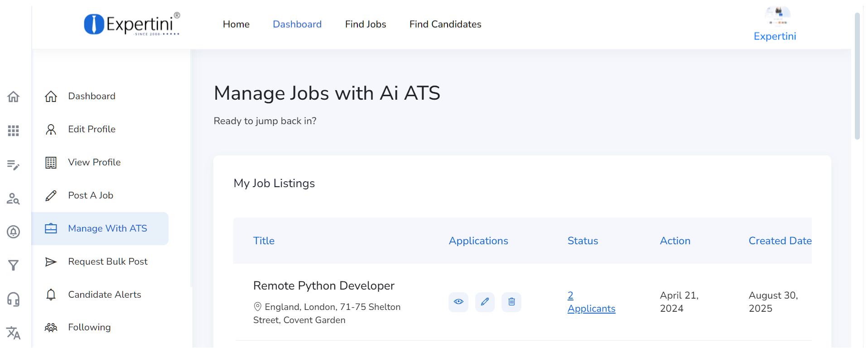Click the circular account badge icon in left rail
This screenshot has height=353, width=868.
pos(13,232)
